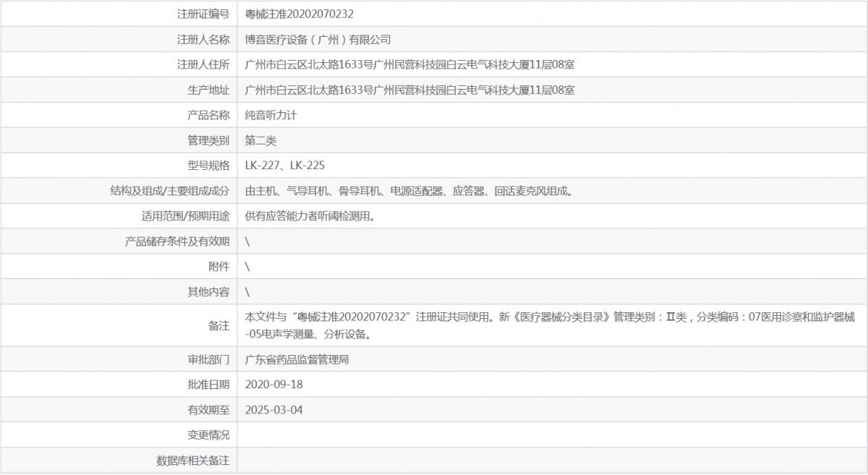
Task: Select the backslash in the 产品储存条件及有效期 row
Action: click(247, 241)
